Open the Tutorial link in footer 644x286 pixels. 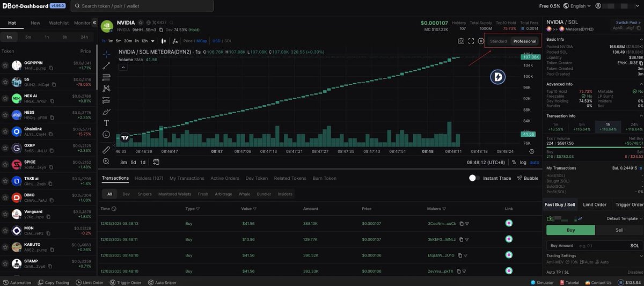(x=568, y=282)
